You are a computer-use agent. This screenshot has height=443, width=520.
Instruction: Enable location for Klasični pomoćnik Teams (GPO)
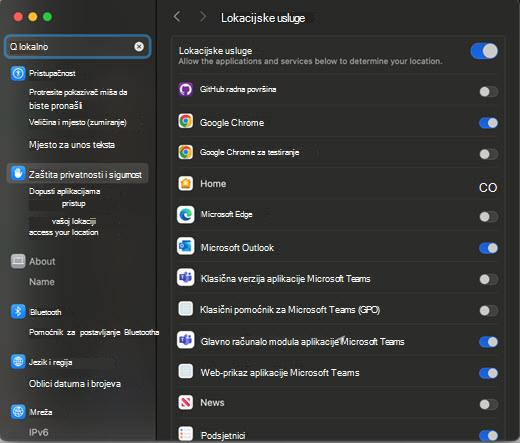pos(489,311)
